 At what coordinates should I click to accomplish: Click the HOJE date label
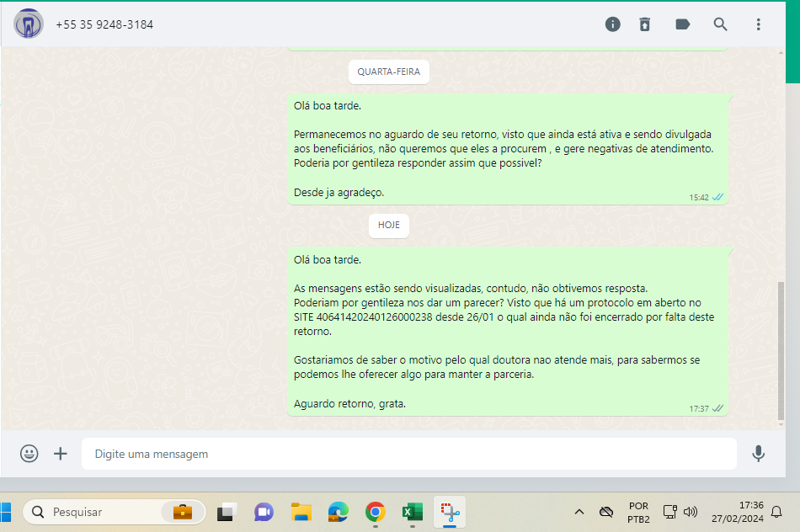click(389, 225)
